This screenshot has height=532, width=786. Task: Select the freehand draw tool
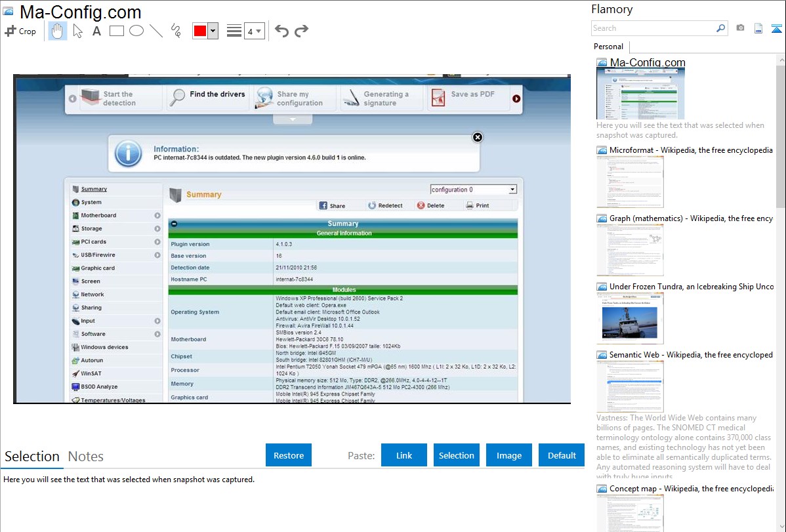pyautogui.click(x=176, y=31)
